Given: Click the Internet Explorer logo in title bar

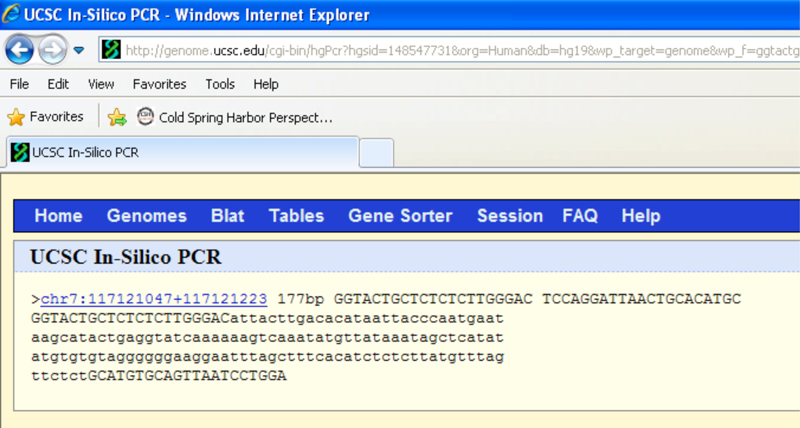Looking at the screenshot, I should (x=11, y=14).
